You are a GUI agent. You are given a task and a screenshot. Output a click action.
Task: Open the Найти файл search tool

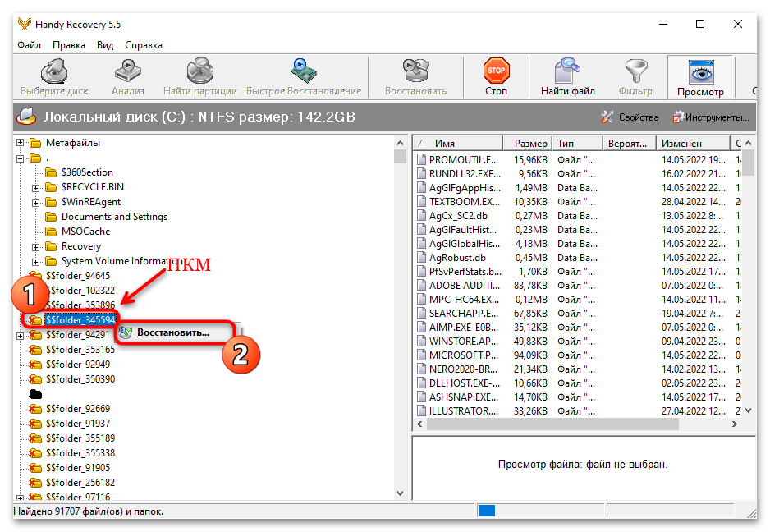(567, 77)
